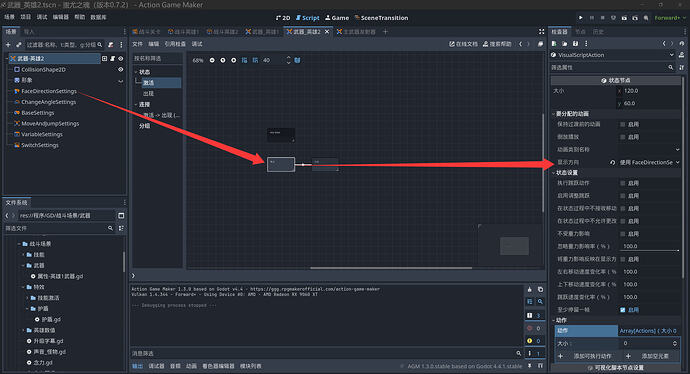Viewport: 690px width, 374px height.
Task: Select the FaceDirectionSettings node in the scene tree
Action: pyautogui.click(x=49, y=91)
